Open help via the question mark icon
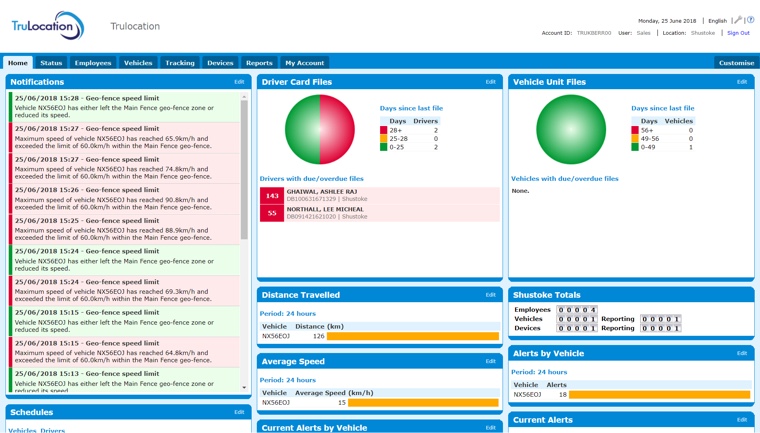 coord(750,20)
